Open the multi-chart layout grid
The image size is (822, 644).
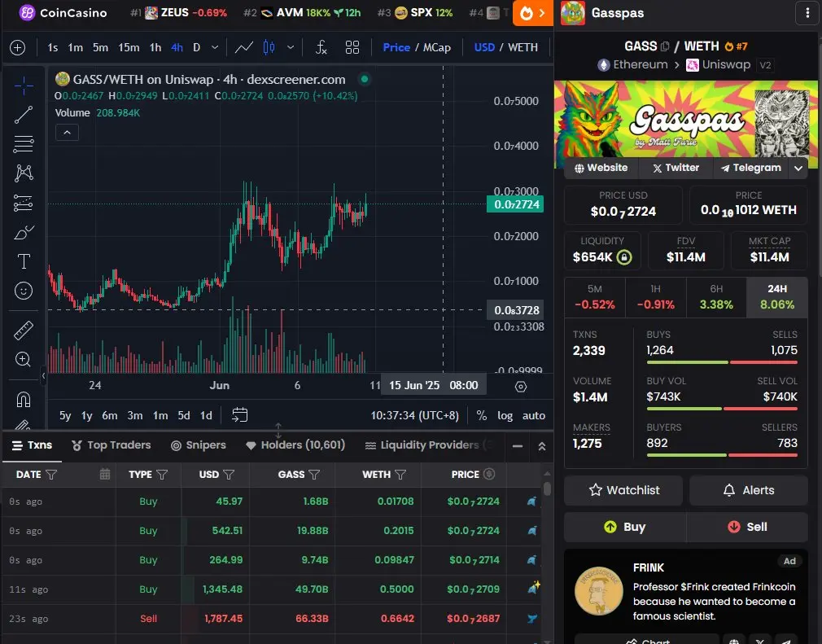pyautogui.click(x=352, y=48)
